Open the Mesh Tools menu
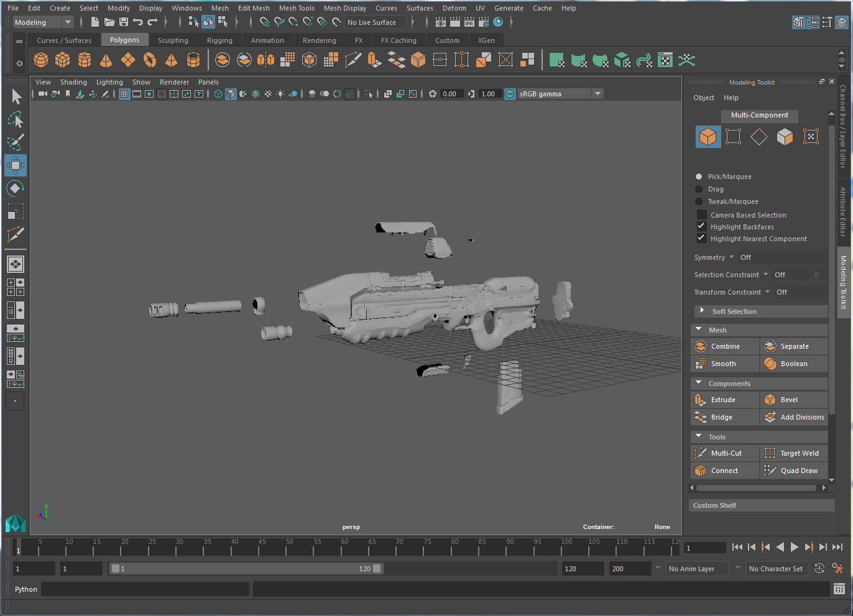The image size is (853, 616). pos(297,8)
